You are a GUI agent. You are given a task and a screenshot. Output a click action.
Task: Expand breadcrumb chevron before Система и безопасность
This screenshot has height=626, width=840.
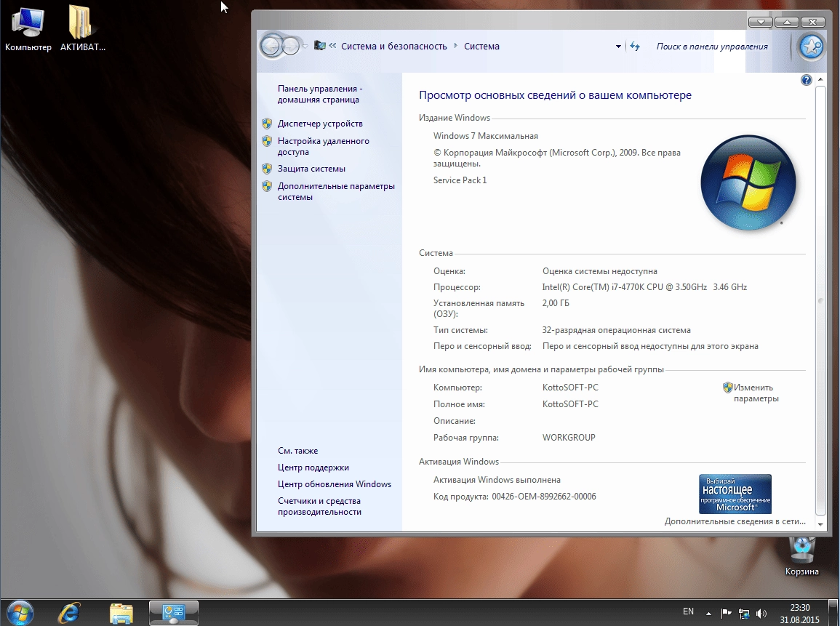[332, 46]
